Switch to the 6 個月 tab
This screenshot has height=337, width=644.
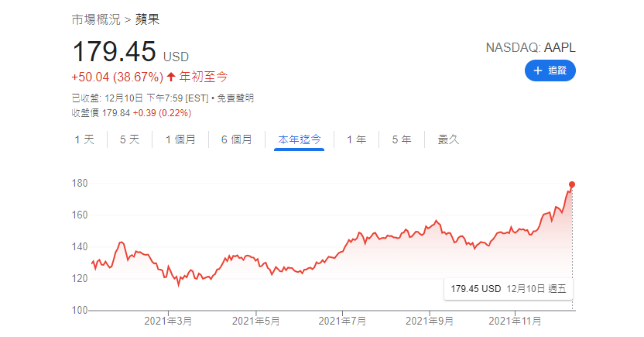point(237,139)
